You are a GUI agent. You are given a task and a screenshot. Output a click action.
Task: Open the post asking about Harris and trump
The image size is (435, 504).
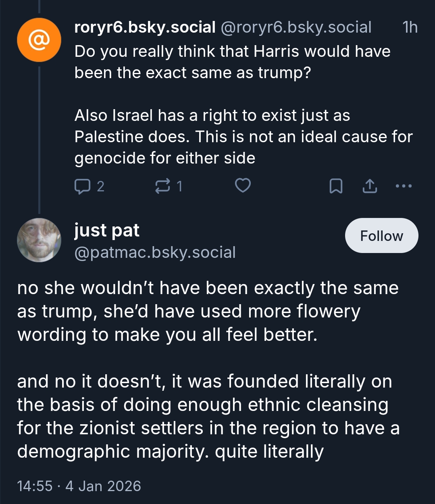[232, 62]
